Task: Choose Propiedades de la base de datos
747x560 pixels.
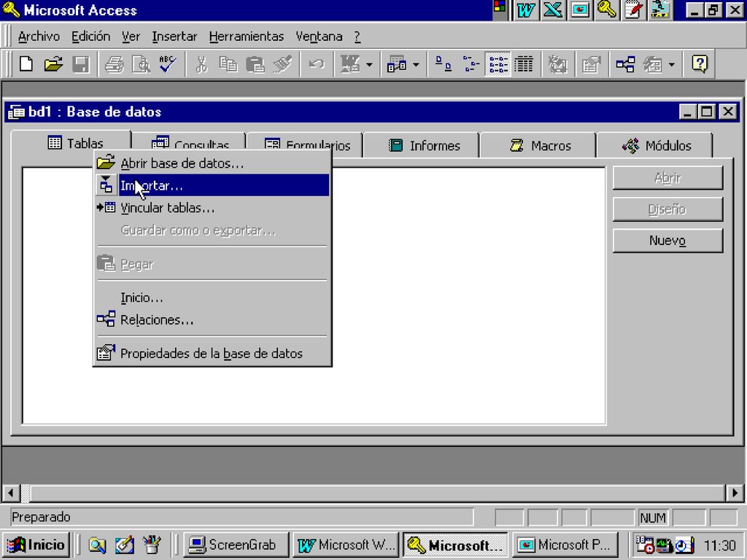Action: (212, 354)
